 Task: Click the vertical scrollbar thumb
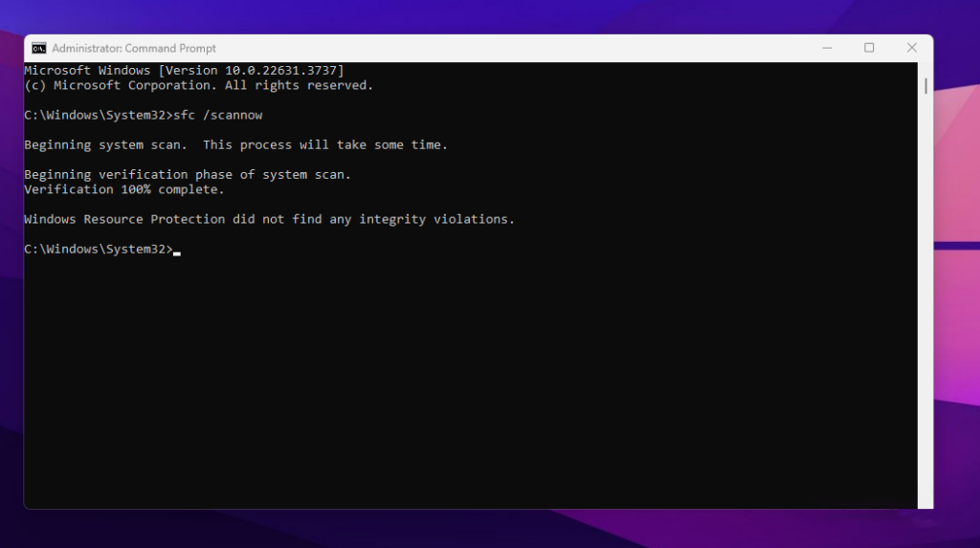pos(925,85)
